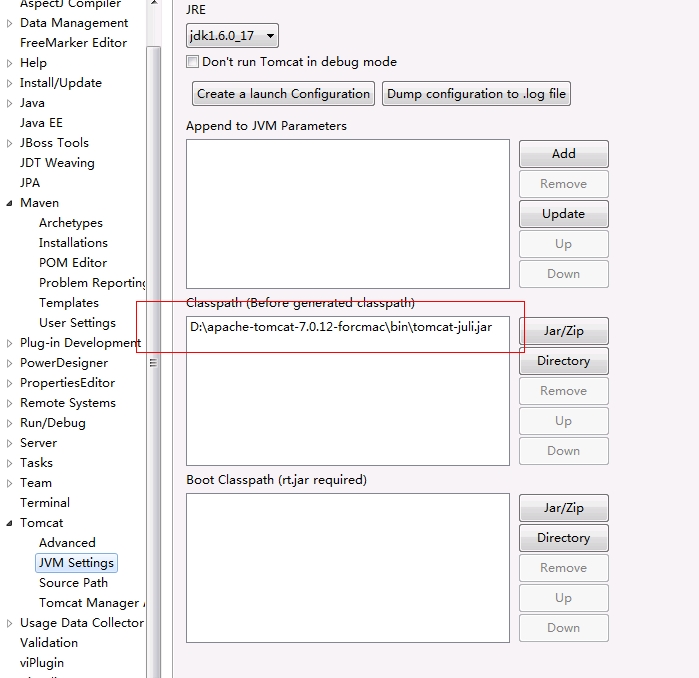Click inside Boot Classpath list box
Viewport: 699px width, 678px height.
(348, 568)
